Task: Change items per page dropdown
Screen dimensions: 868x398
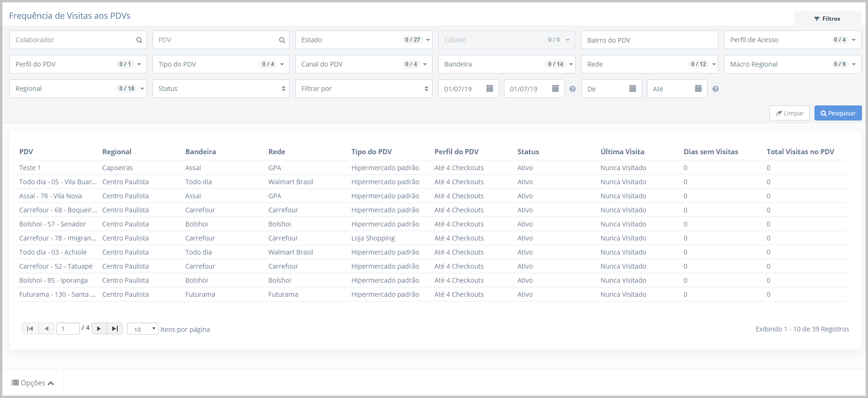Action: (x=143, y=329)
